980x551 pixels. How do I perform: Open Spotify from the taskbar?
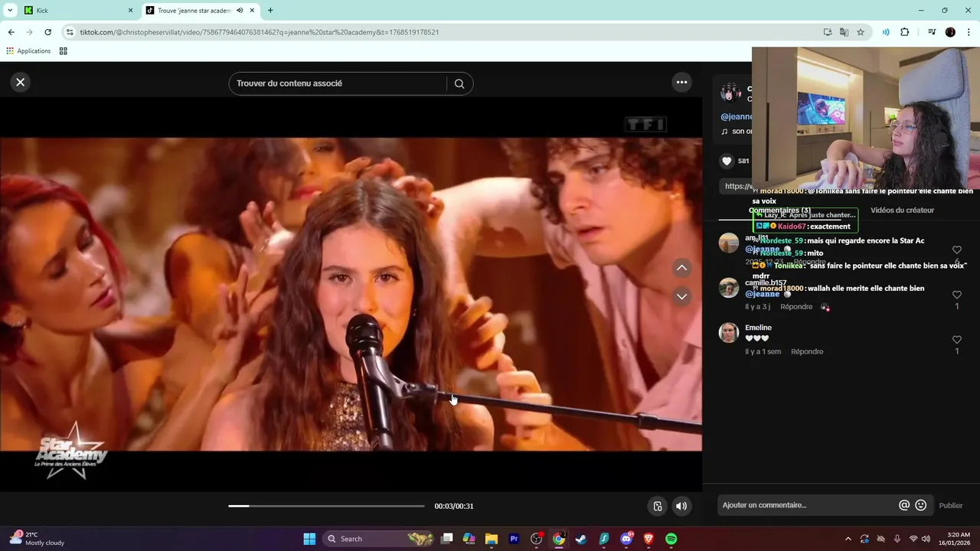pos(671,539)
